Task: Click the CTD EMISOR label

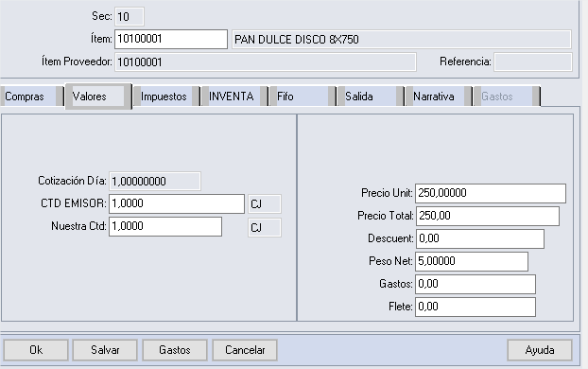Action: 74,203
